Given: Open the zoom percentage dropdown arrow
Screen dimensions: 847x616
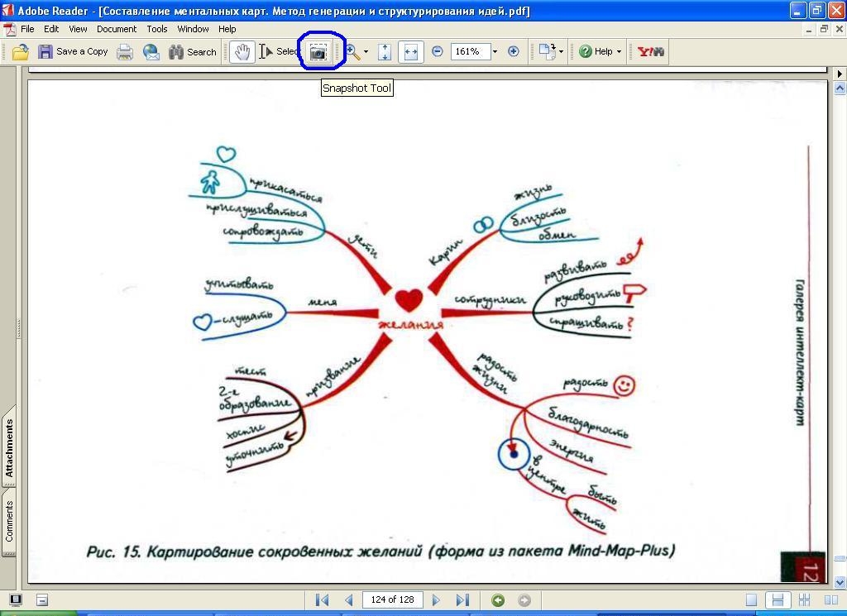Looking at the screenshot, I should coord(495,51).
